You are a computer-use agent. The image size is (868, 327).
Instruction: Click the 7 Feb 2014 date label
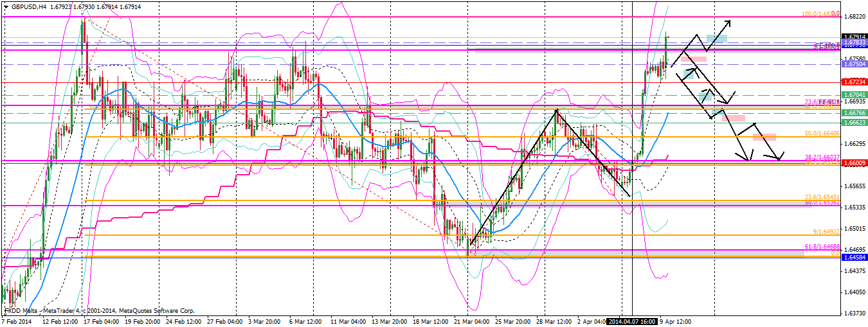point(17,321)
